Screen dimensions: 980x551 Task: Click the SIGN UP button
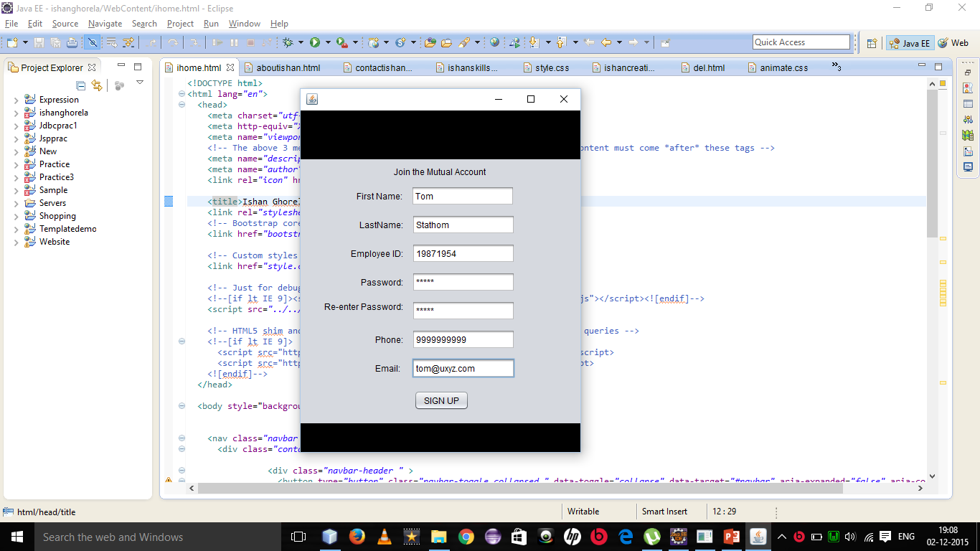[x=441, y=400]
